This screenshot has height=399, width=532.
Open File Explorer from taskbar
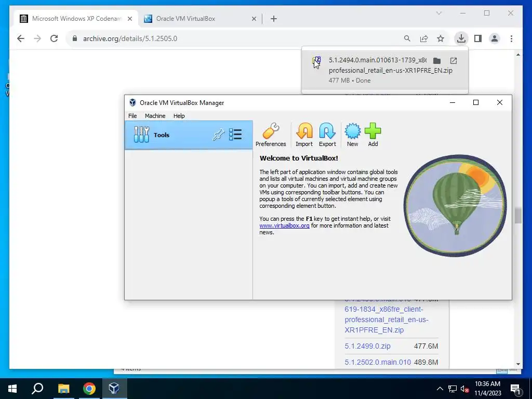[x=63, y=389]
